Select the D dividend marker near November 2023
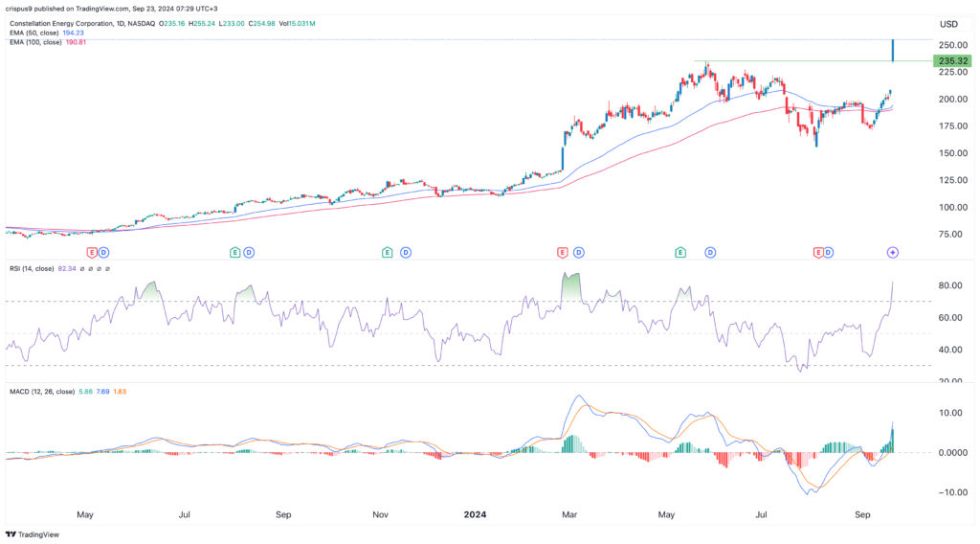This screenshot has height=544, width=980. tap(406, 253)
